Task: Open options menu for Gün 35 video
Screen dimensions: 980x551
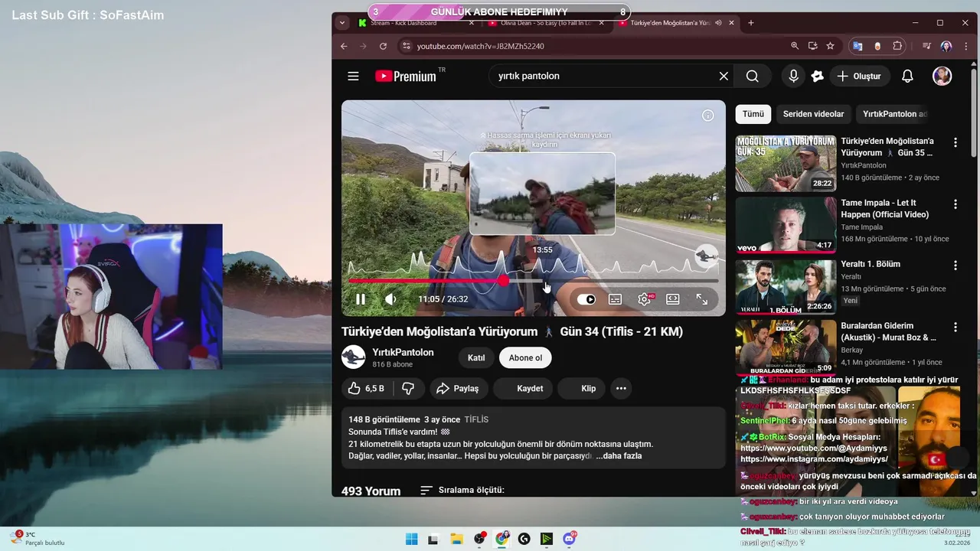Action: coord(955,142)
